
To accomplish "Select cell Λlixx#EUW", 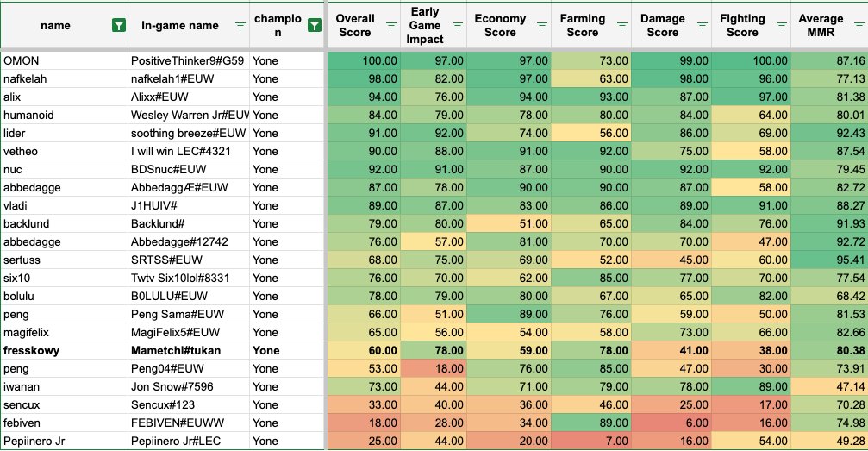I will (x=189, y=97).
